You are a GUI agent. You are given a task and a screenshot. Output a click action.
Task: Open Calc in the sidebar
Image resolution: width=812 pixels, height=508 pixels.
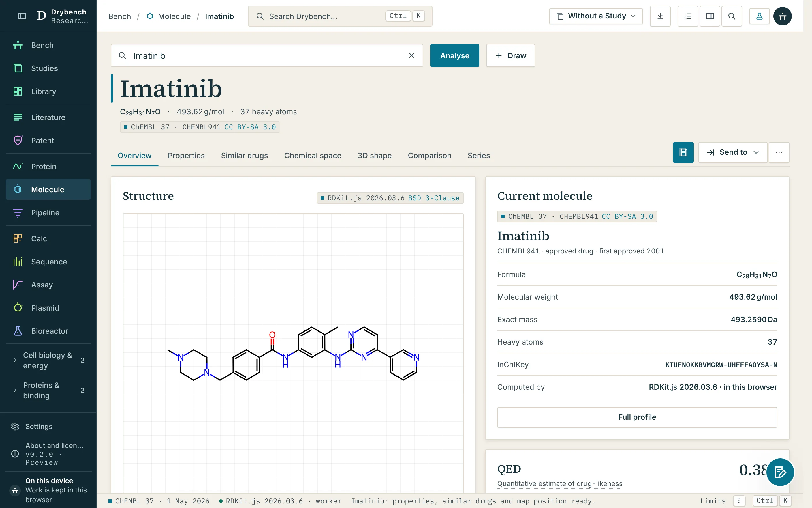pos(48,238)
